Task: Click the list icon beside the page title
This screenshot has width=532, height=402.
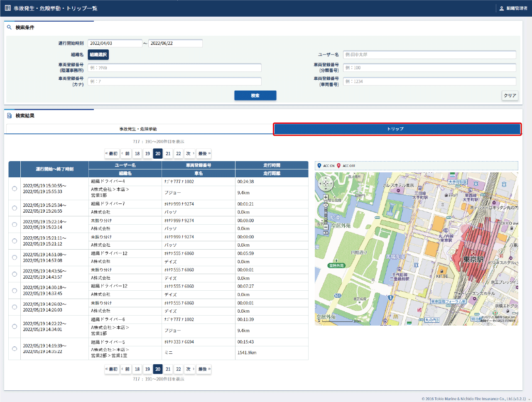Action: coord(7,8)
